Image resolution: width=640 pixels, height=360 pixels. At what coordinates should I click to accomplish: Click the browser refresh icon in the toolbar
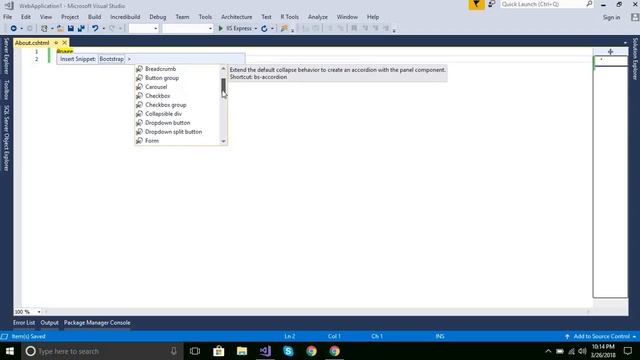pos(264,29)
